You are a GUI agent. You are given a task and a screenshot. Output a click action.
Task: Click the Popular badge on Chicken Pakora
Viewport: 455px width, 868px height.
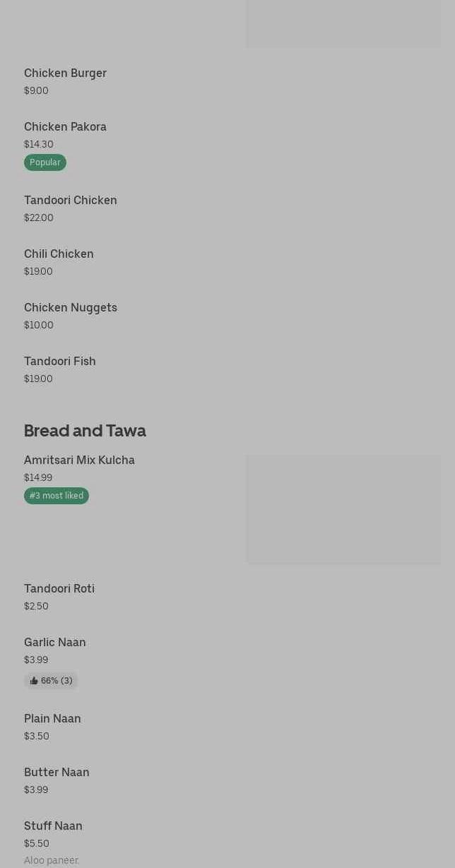tap(45, 162)
